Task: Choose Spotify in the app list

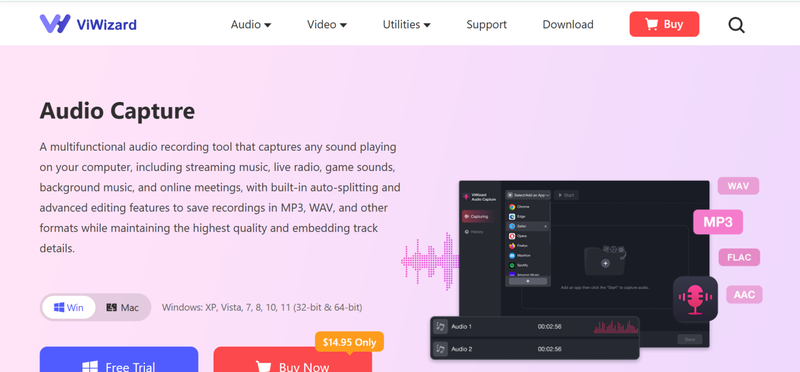Action: tap(528, 265)
